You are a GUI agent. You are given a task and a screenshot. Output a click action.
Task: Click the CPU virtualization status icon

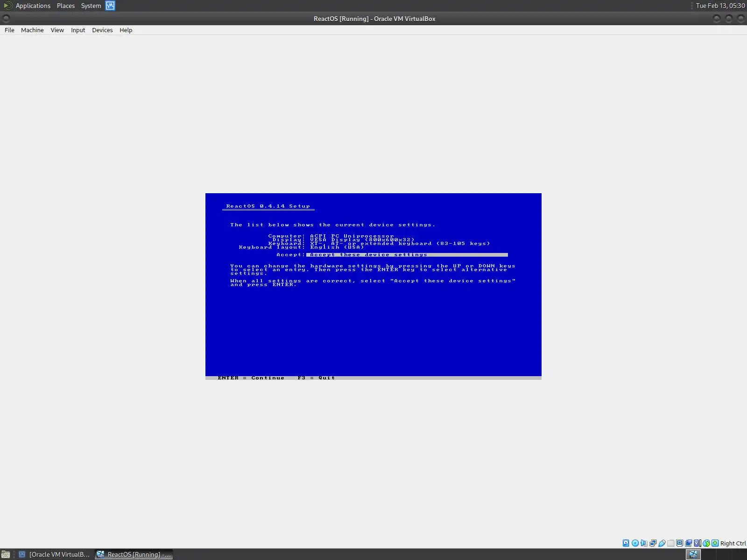click(697, 543)
